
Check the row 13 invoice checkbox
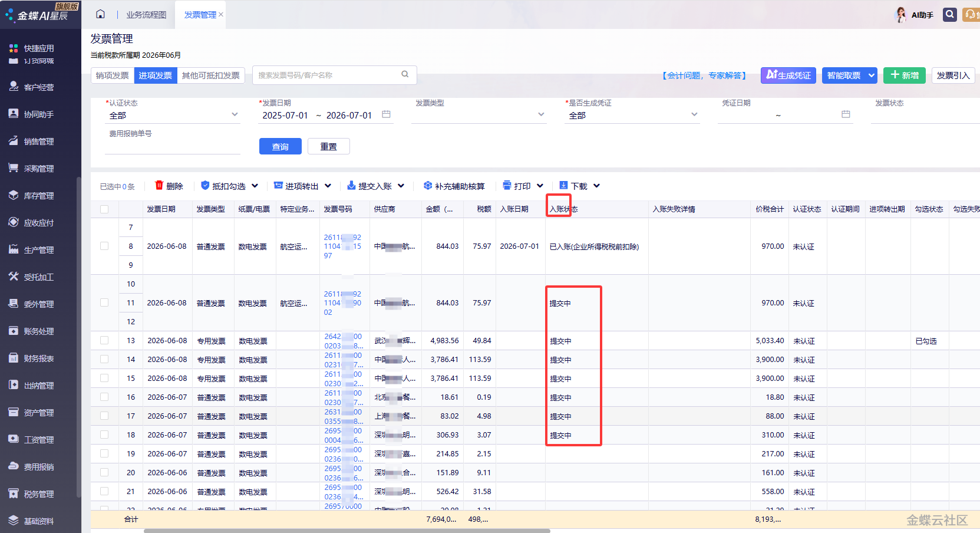pyautogui.click(x=104, y=340)
